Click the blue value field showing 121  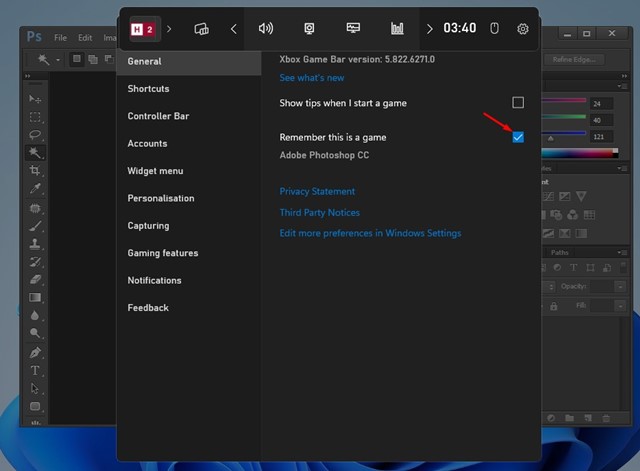pos(601,137)
